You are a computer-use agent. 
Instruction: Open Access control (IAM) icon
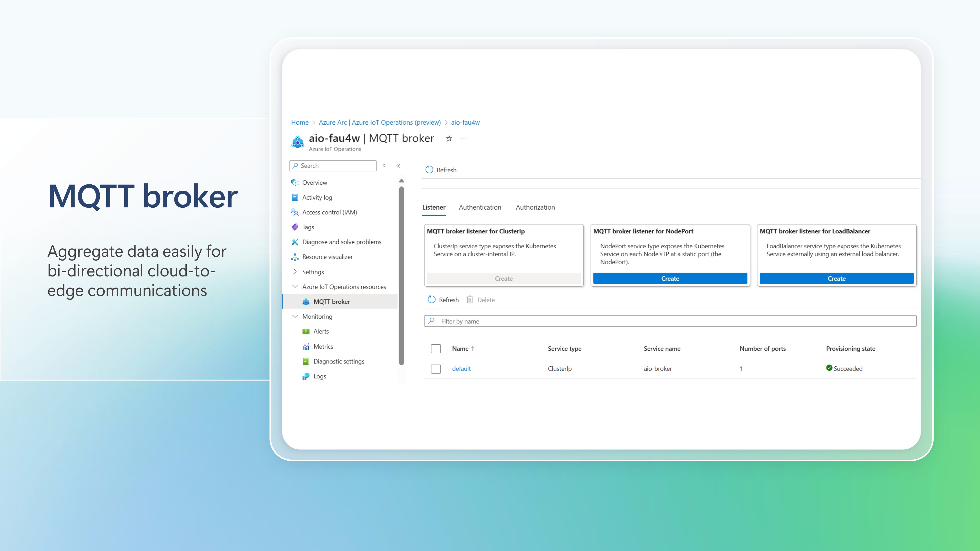295,212
